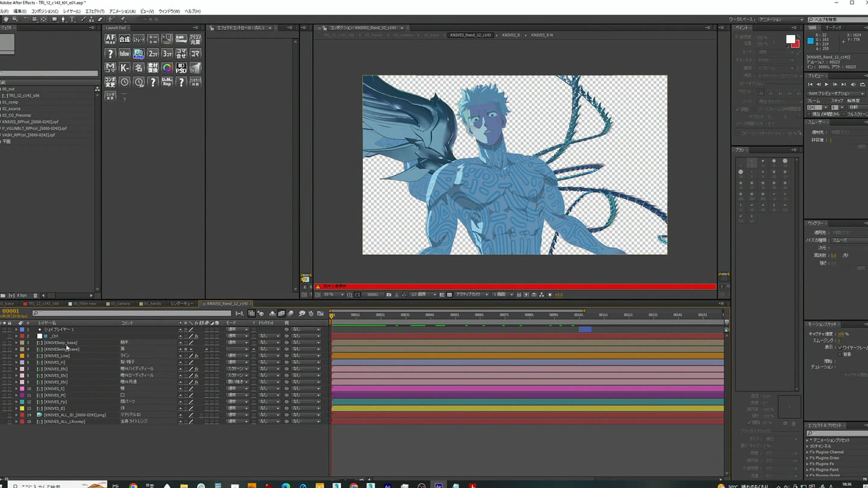Toggle ワイヤーフレーム checkbox in Motion Sketch
868x488 pixels.
pos(840,348)
